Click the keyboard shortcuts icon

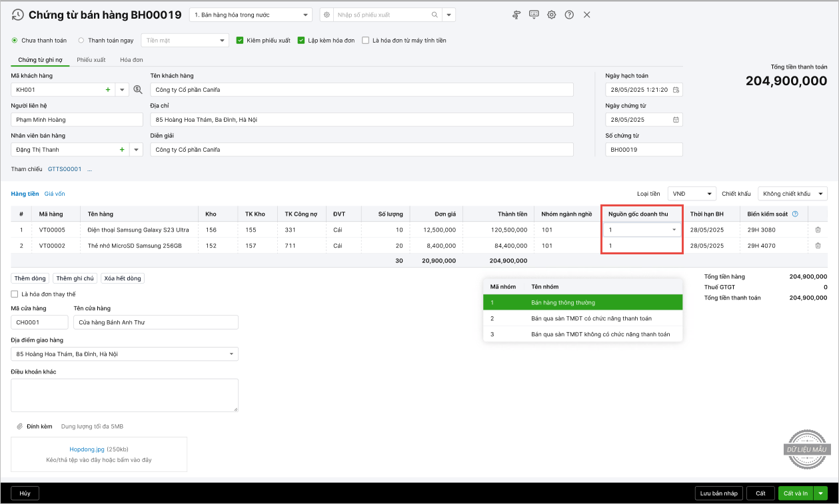click(534, 15)
